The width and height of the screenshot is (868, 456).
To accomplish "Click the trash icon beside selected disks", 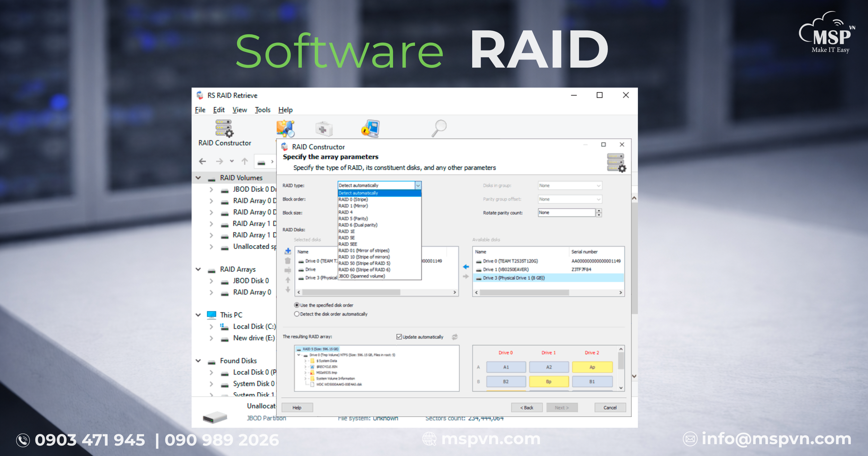I will pos(288,261).
